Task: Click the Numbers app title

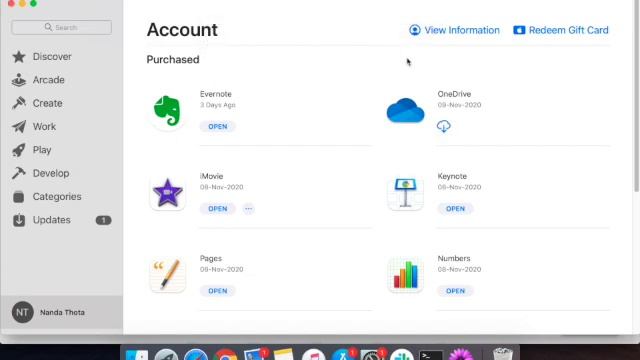Action: pyautogui.click(x=454, y=258)
